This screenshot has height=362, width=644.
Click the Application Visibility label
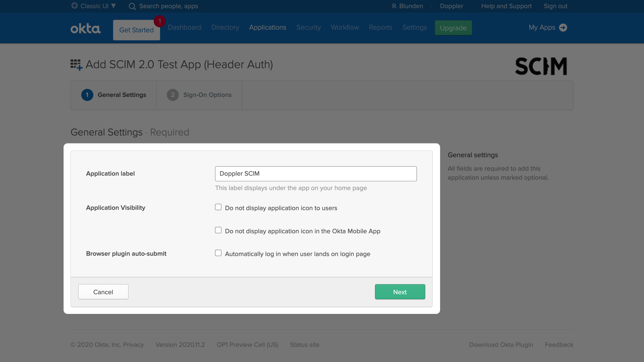pos(115,208)
